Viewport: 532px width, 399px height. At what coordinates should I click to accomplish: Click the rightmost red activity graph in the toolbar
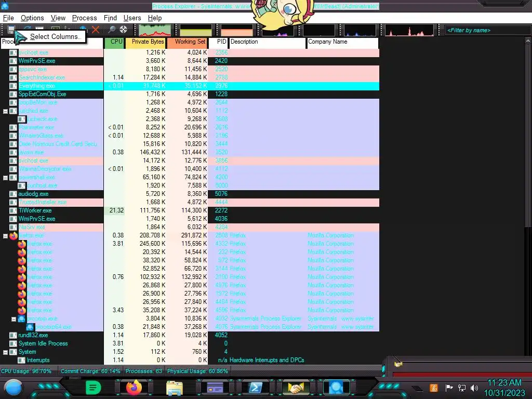coord(409,30)
